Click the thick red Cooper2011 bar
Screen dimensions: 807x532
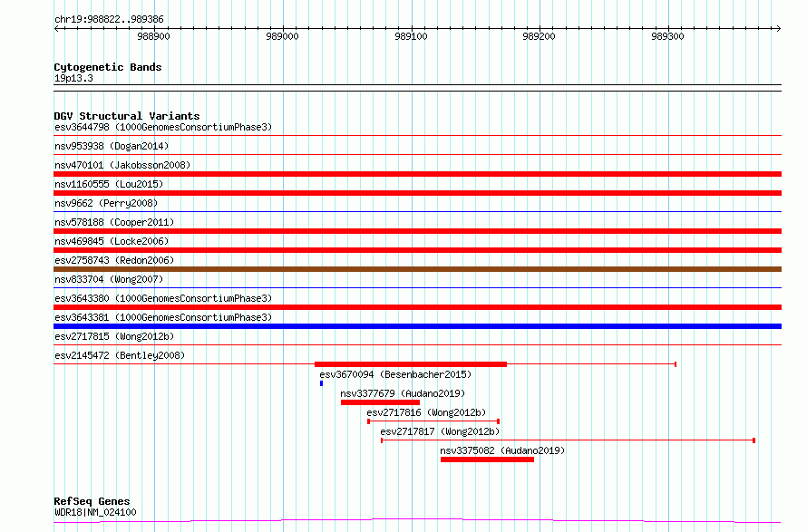[x=417, y=231]
